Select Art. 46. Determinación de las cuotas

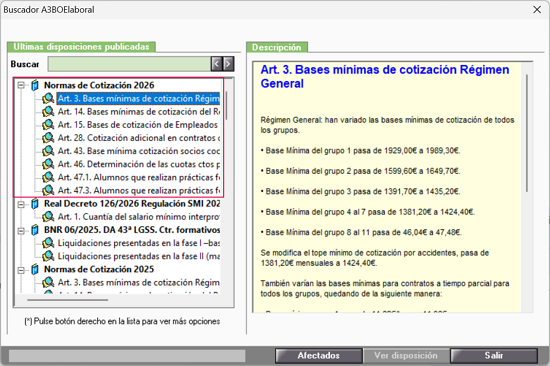point(139,164)
